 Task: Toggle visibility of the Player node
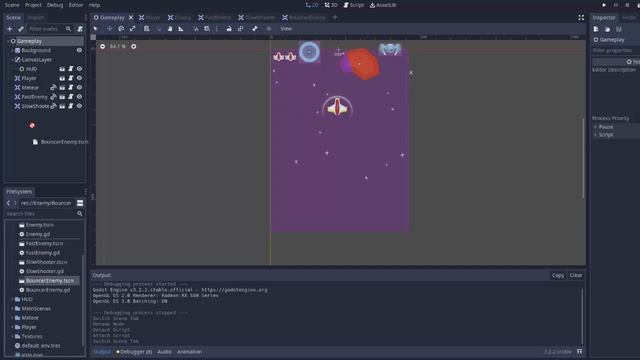click(79, 78)
